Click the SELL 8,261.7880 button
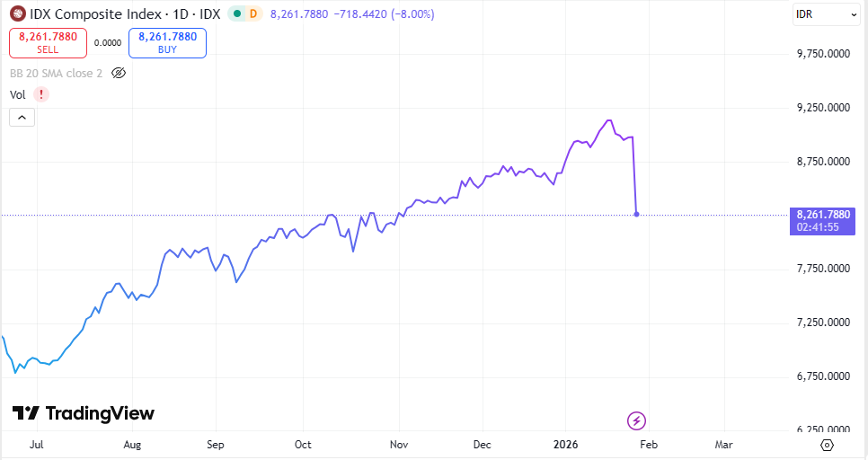The width and height of the screenshot is (868, 460). [48, 43]
